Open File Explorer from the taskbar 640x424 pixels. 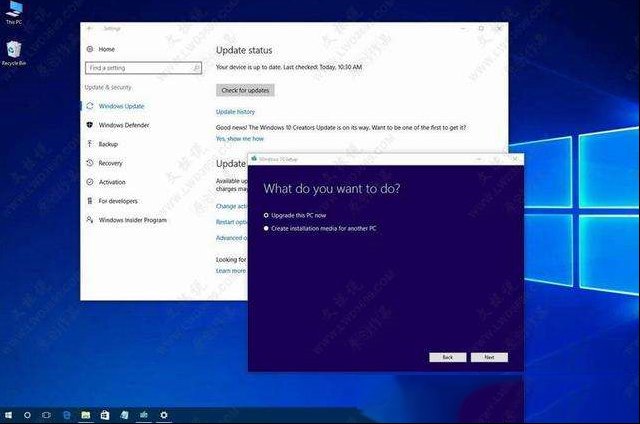(x=86, y=415)
